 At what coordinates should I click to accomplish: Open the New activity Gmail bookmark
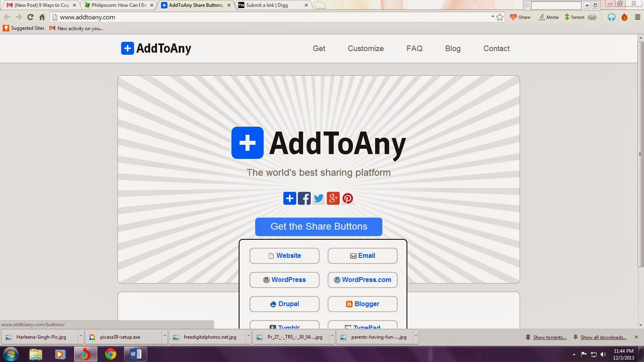coord(76,28)
